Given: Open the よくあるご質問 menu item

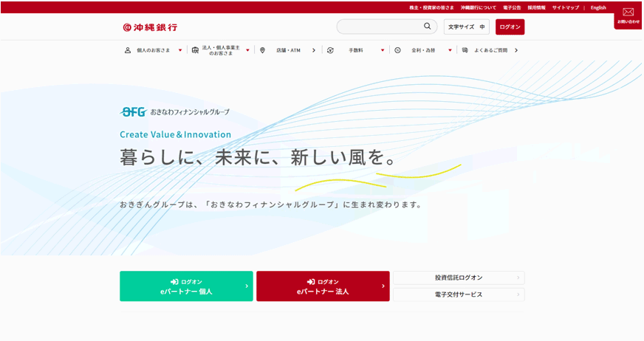Looking at the screenshot, I should 491,50.
